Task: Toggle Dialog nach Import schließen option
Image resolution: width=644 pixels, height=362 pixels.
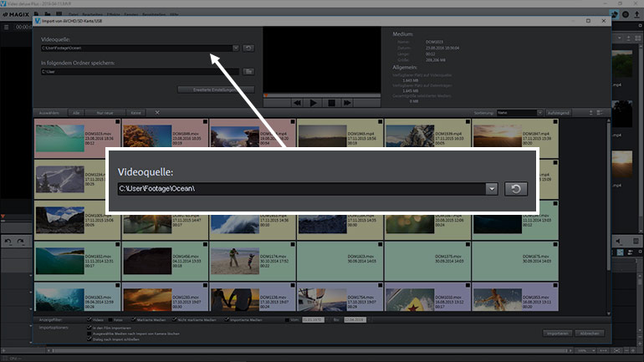Action: point(89,339)
